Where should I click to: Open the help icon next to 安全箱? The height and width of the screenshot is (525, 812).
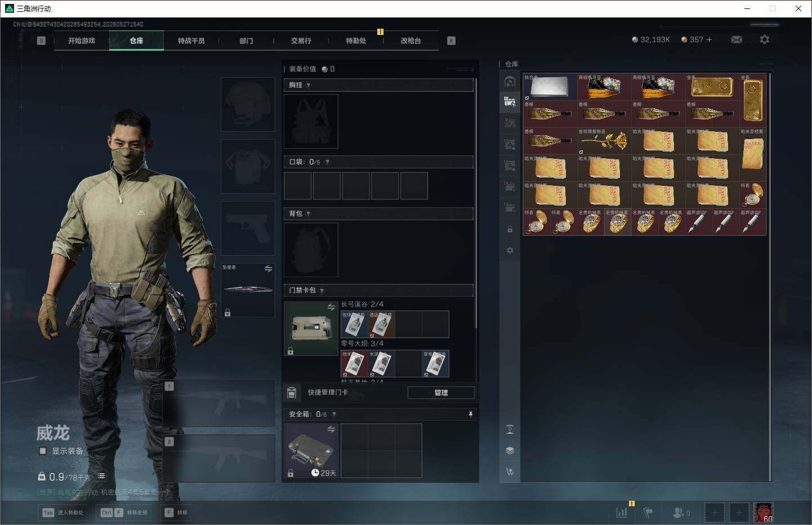click(334, 414)
